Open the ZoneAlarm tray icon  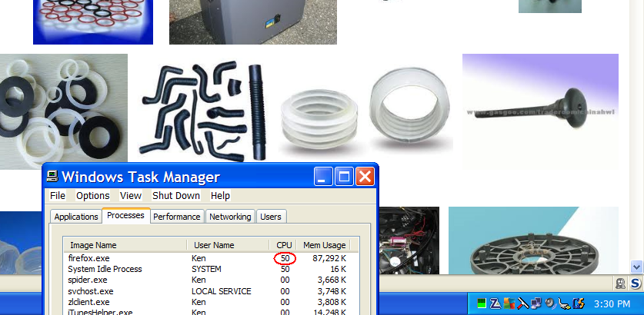pyautogui.click(x=495, y=303)
